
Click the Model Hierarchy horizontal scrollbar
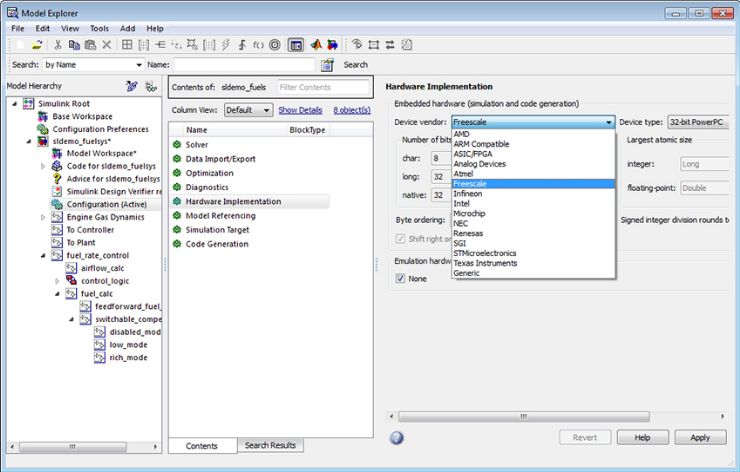[72, 446]
